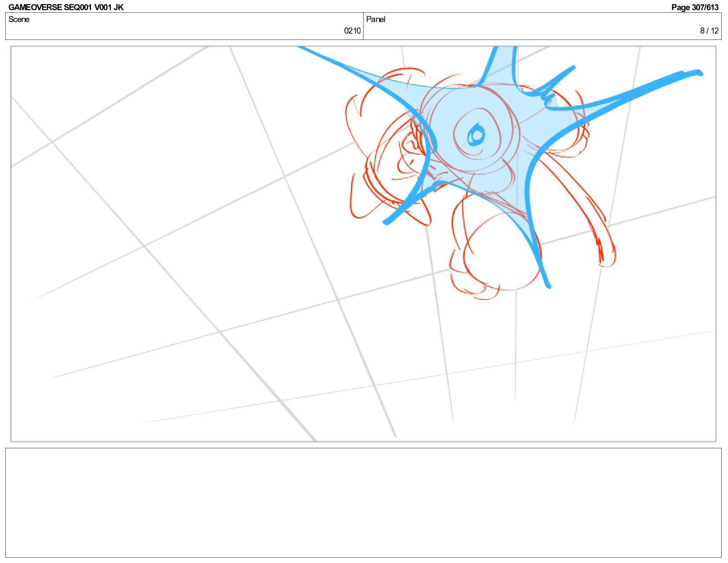This screenshot has height=563, width=728.
Task: Click the panel count '8 / 12'
Action: tap(709, 31)
